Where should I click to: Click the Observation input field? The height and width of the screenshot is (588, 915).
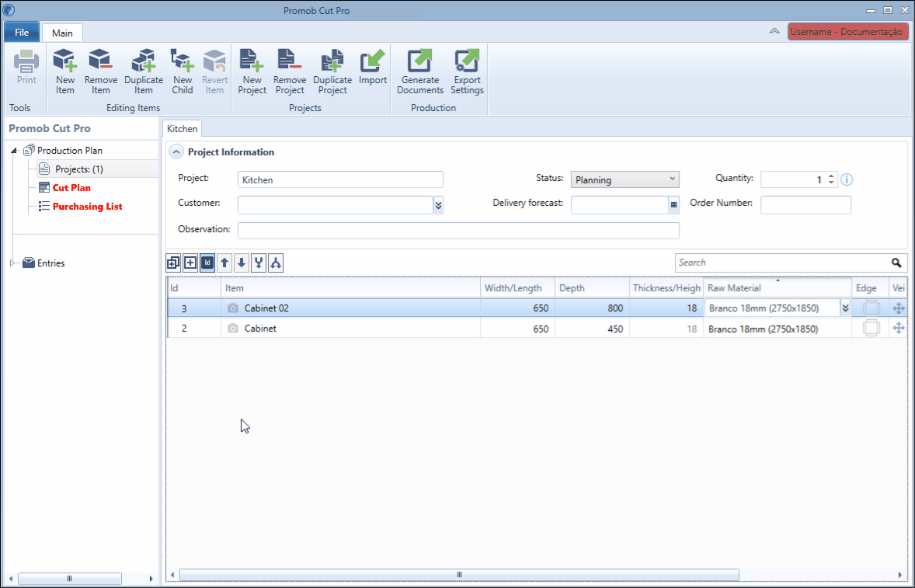click(459, 230)
